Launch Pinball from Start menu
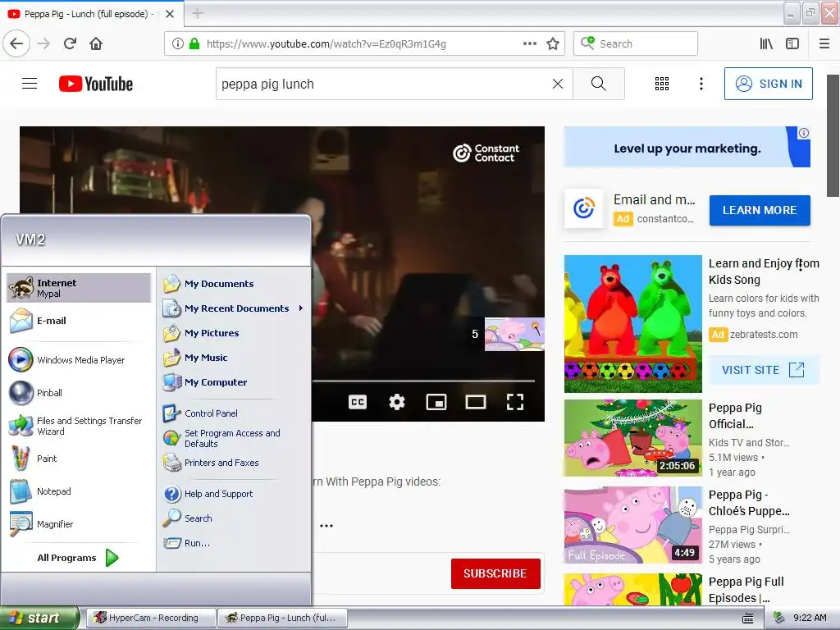 point(79,393)
